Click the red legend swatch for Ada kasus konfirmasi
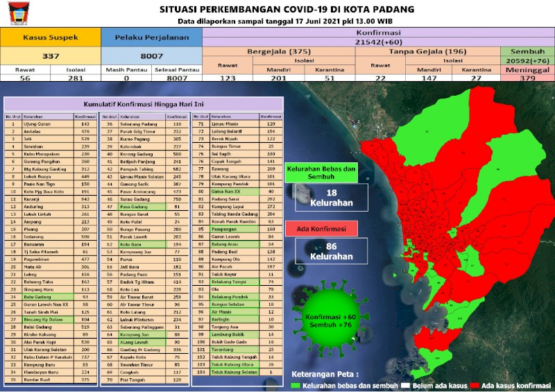555x392 pixels. 475,386
